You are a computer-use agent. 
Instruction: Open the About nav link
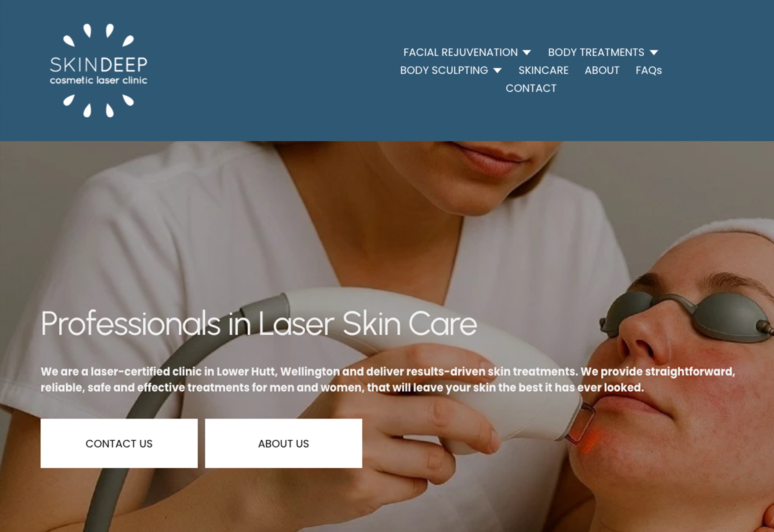602,71
